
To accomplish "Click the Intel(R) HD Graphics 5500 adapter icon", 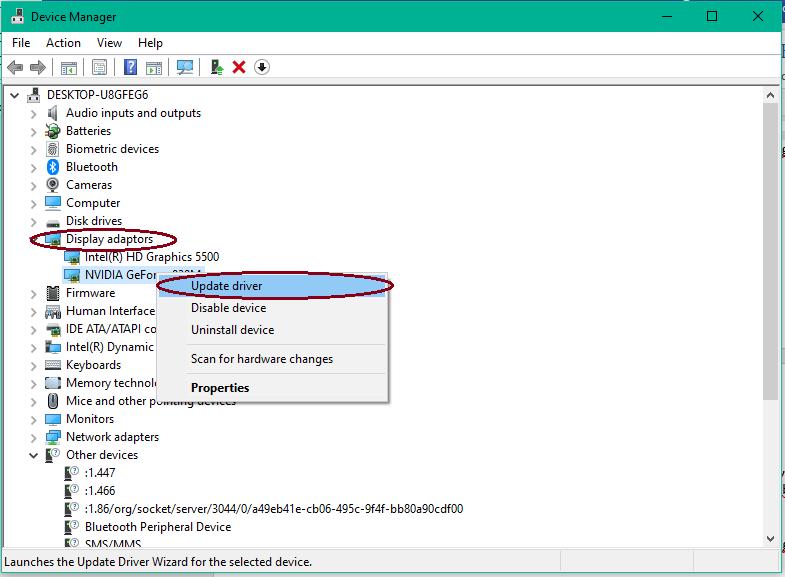I will click(72, 257).
